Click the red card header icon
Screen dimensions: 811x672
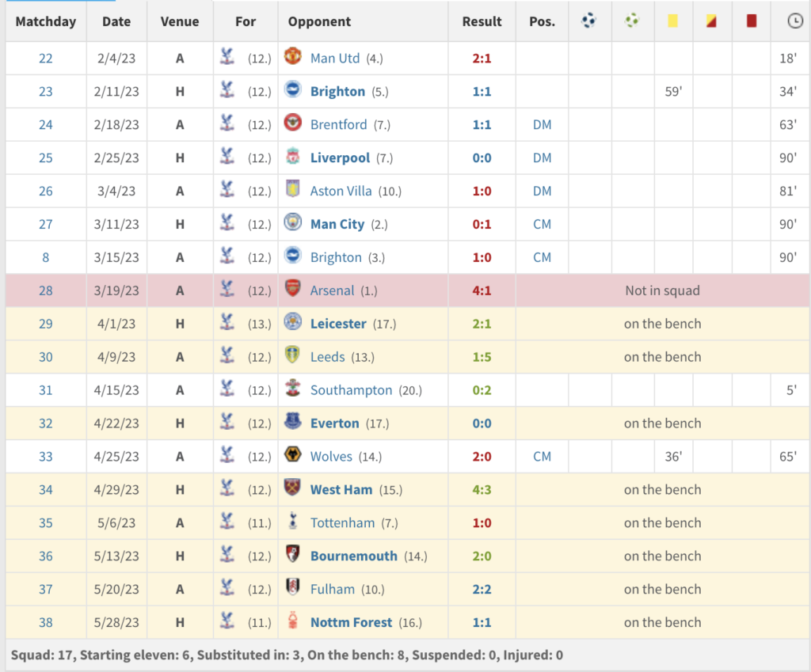click(x=752, y=21)
